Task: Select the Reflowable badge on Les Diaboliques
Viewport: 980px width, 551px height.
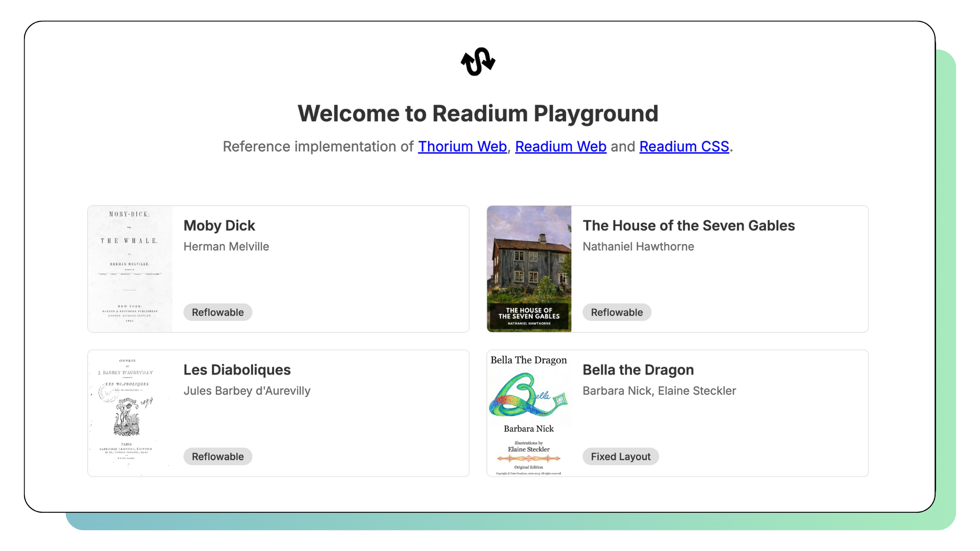Action: point(217,456)
